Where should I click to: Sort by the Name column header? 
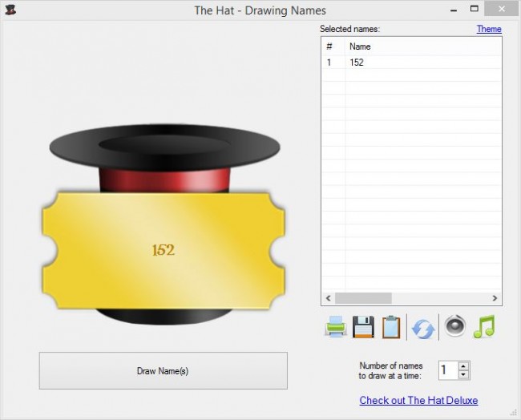(421, 46)
